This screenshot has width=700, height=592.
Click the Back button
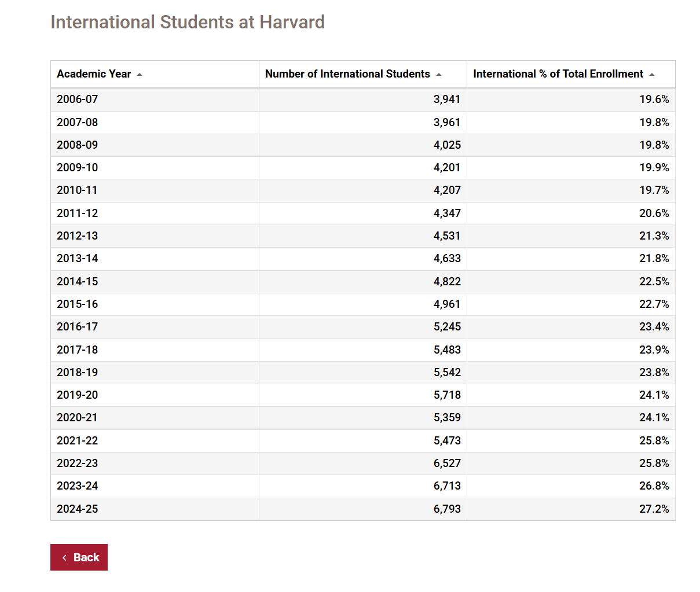click(x=79, y=557)
